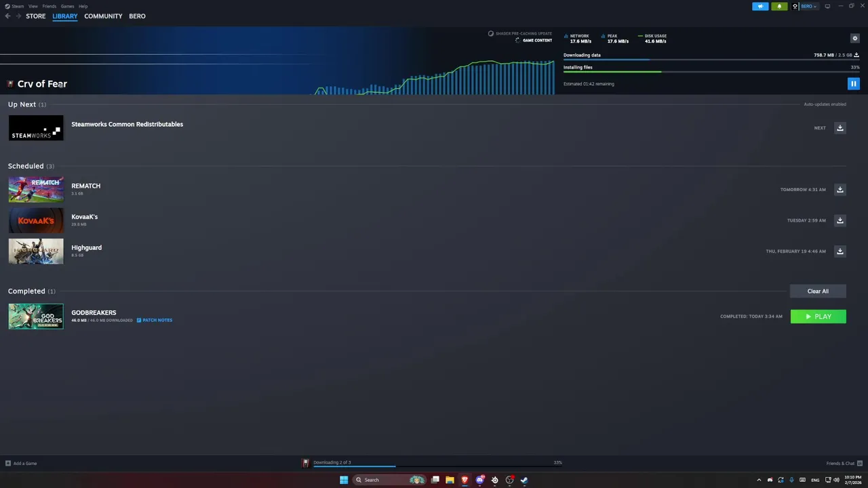
Task: Open the BERO profile tab
Action: (137, 16)
